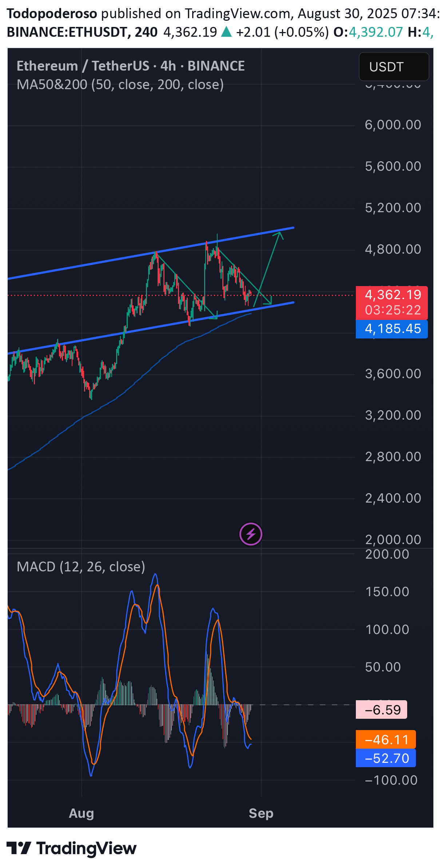Click the TradingView logo at the bottom

pos(72,848)
